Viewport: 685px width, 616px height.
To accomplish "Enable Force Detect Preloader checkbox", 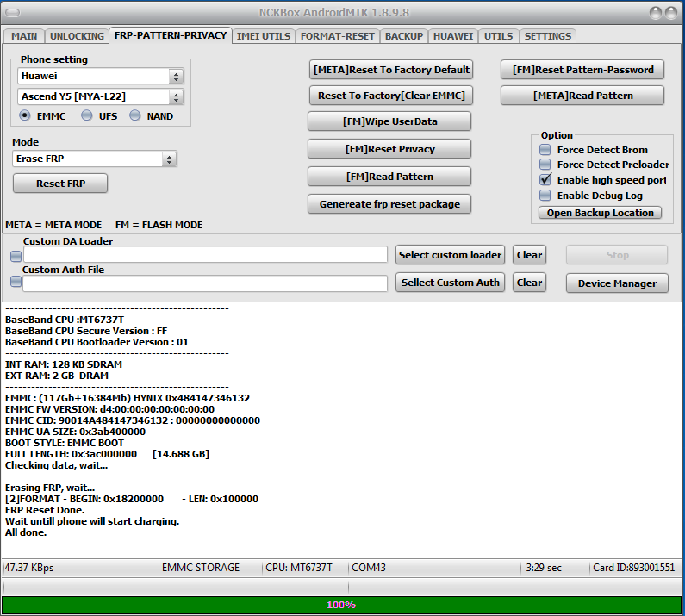I will pos(545,165).
